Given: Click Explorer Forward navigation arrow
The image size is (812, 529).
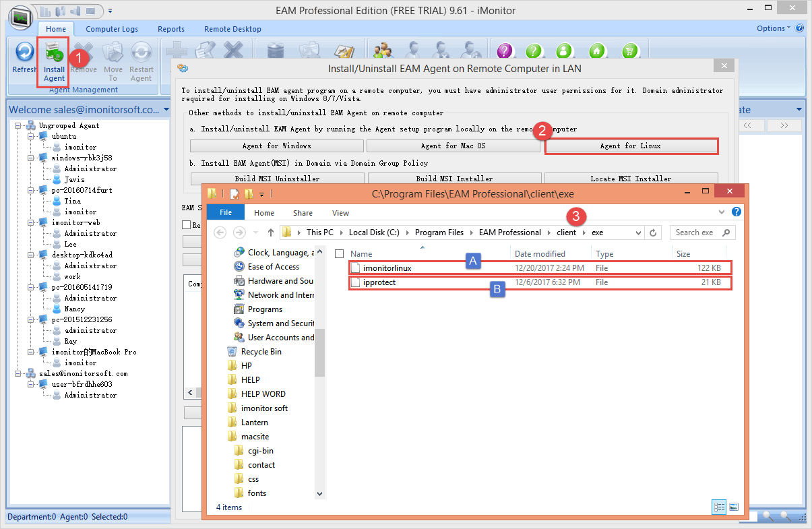Looking at the screenshot, I should point(239,232).
